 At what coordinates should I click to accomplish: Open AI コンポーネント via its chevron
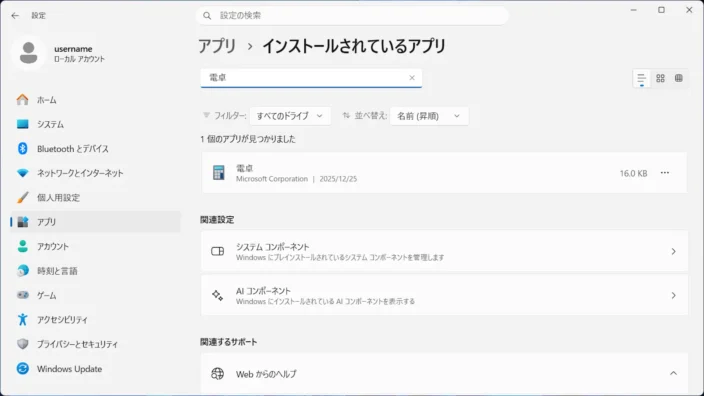[x=673, y=295]
